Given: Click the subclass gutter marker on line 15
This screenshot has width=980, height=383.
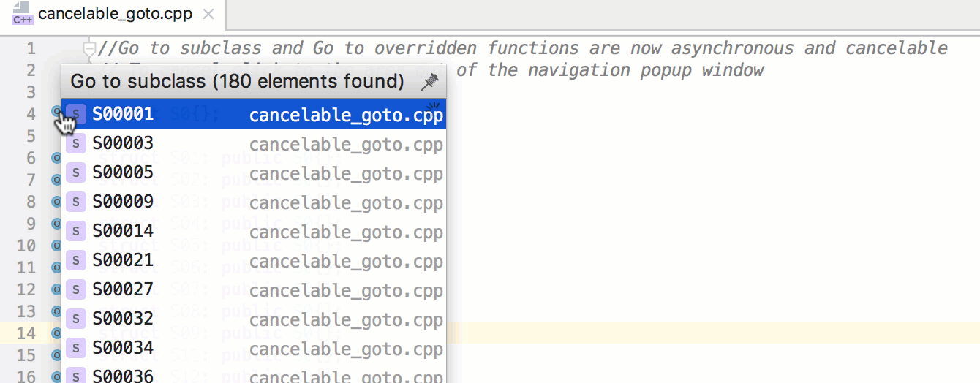Looking at the screenshot, I should pyautogui.click(x=56, y=354).
